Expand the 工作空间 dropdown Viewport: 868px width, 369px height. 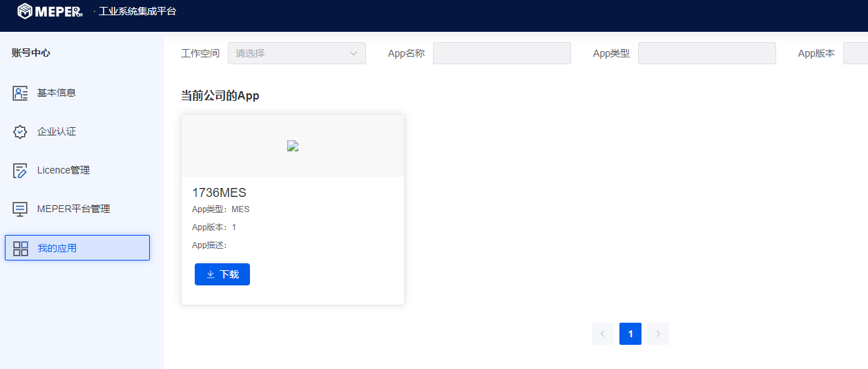290,53
